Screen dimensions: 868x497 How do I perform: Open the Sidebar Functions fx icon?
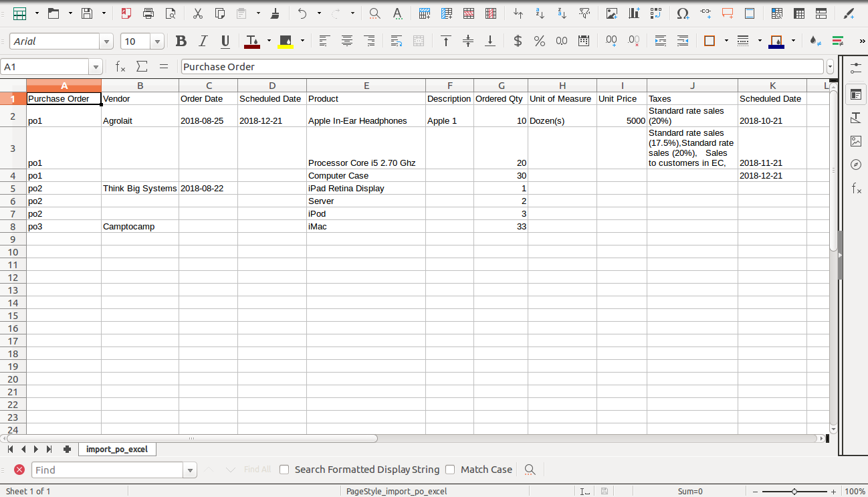click(x=856, y=189)
